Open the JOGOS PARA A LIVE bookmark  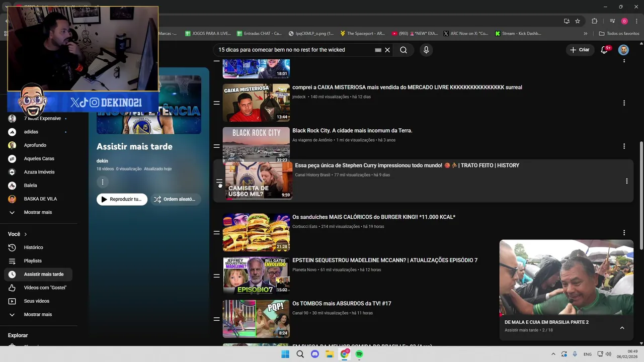pos(208,34)
